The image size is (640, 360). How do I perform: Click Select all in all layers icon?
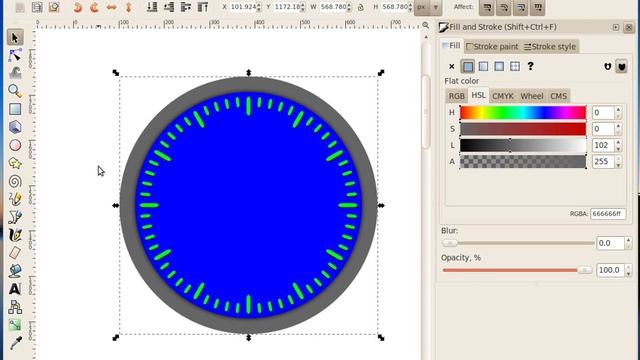coord(37,7)
